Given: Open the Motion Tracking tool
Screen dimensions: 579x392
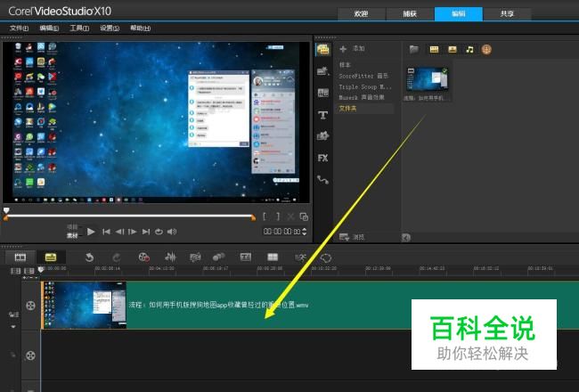Looking at the screenshot, I should [218, 257].
